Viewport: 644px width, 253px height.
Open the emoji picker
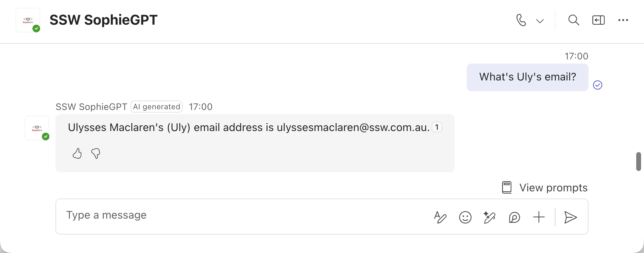465,217
